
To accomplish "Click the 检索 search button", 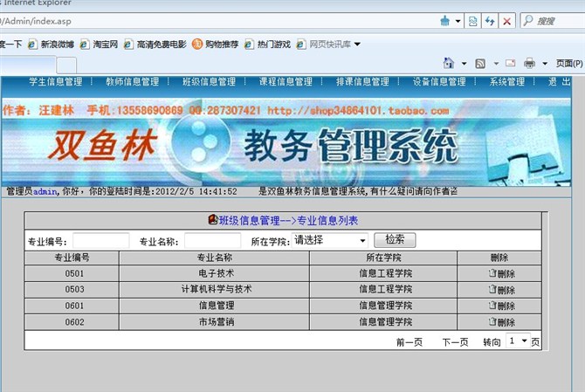I will (x=395, y=240).
